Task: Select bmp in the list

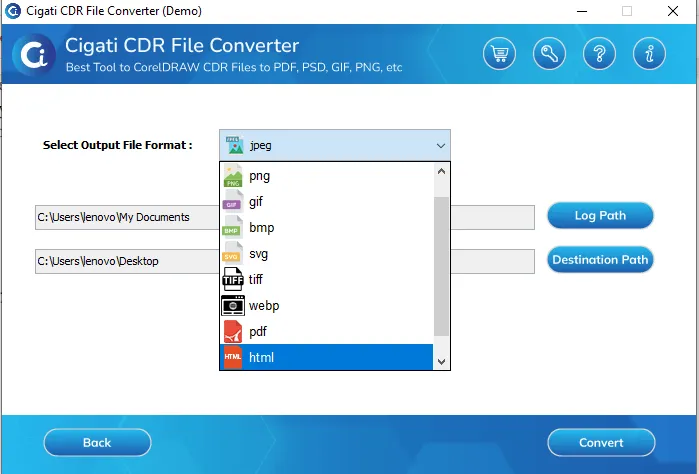Action: [326, 227]
